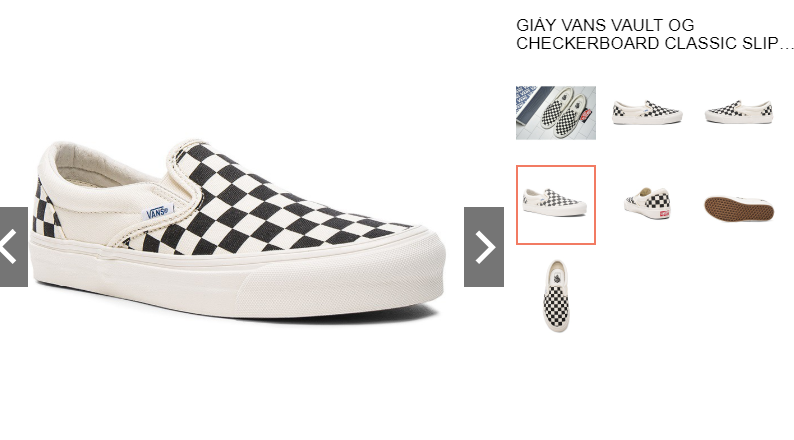Choose the rear three-quarter shoe thumbnail
Screen dimensions: 794x440
[647, 204]
